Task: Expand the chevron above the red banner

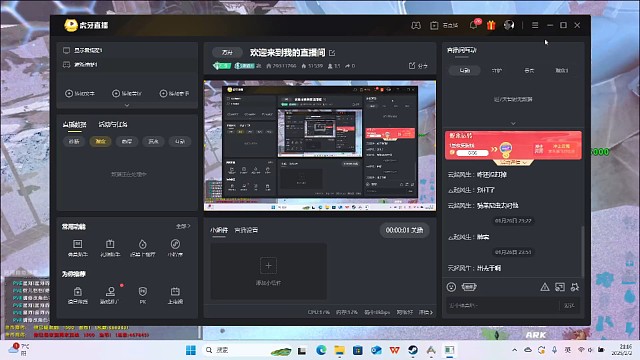Action: (513, 123)
